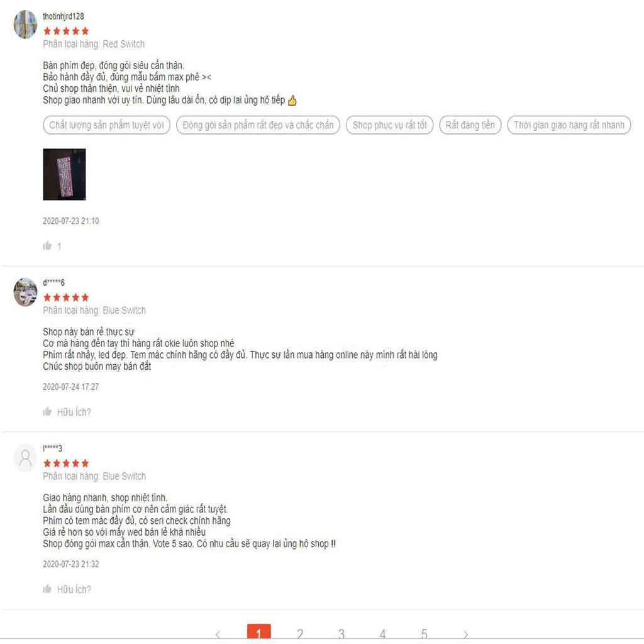The width and height of the screenshot is (644, 644).
Task: Click username thotinhjrd128
Action: (64, 16)
